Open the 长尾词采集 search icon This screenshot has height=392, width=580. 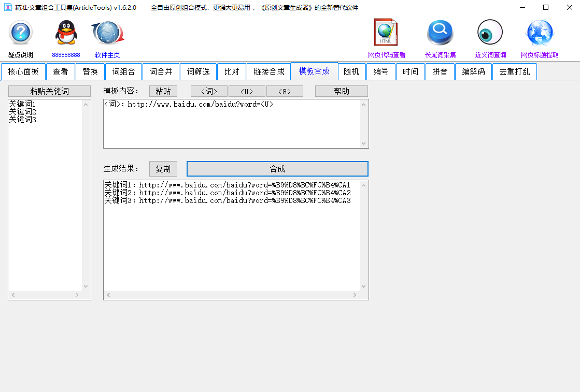440,32
